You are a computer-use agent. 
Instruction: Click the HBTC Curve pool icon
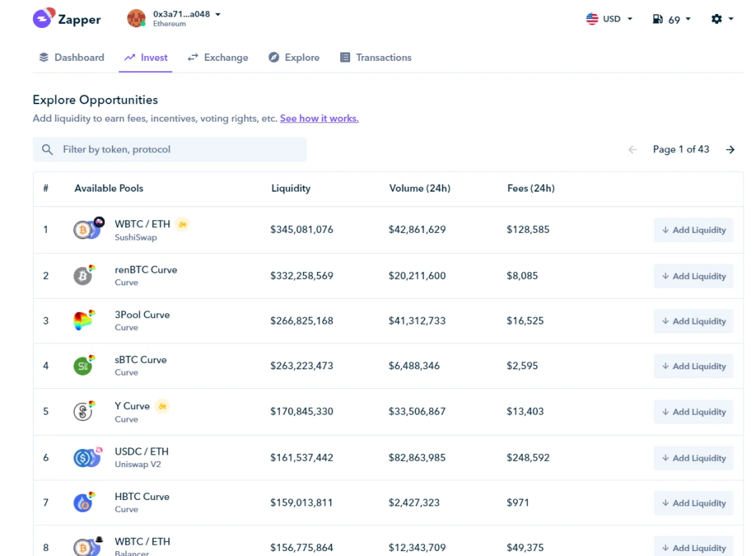[83, 502]
